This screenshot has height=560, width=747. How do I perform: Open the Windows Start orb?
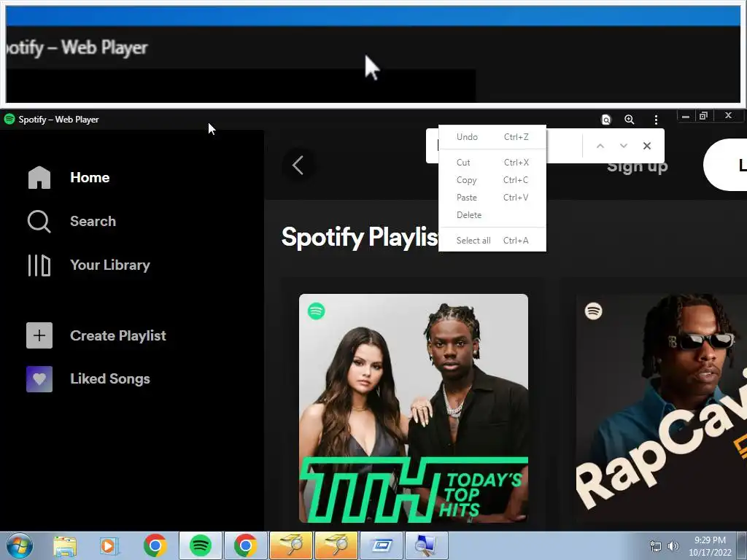click(x=20, y=545)
